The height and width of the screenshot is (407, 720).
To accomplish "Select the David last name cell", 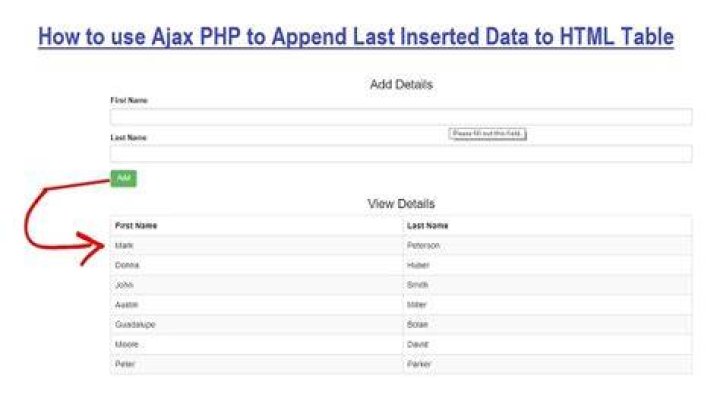I will tap(547, 344).
